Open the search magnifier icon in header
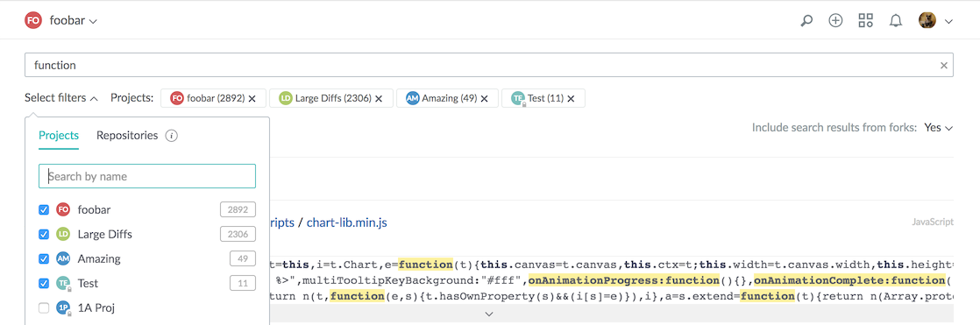The height and width of the screenshot is (325, 980). point(806,21)
